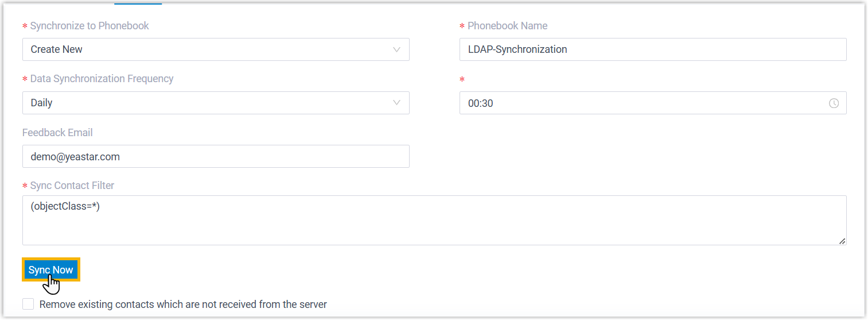The image size is (868, 320).
Task: Open the Synchronize to Phonebook dropdown
Action: [215, 49]
